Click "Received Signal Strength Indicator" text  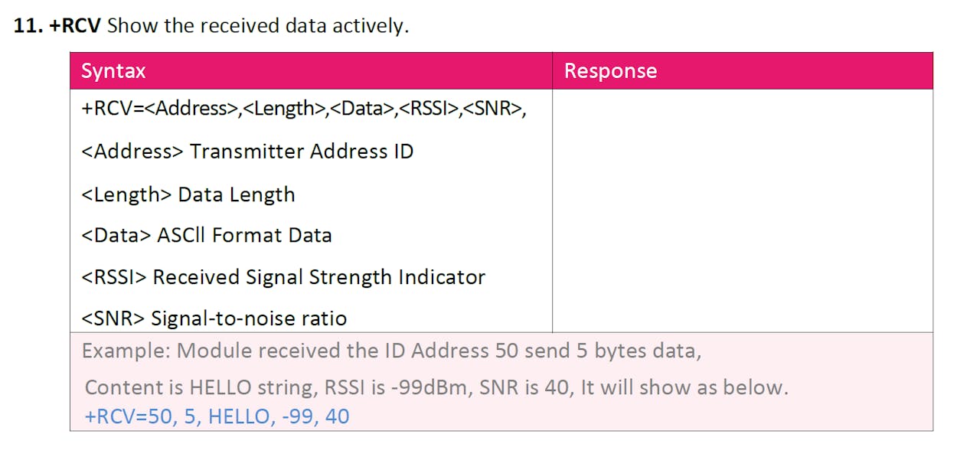pos(318,277)
